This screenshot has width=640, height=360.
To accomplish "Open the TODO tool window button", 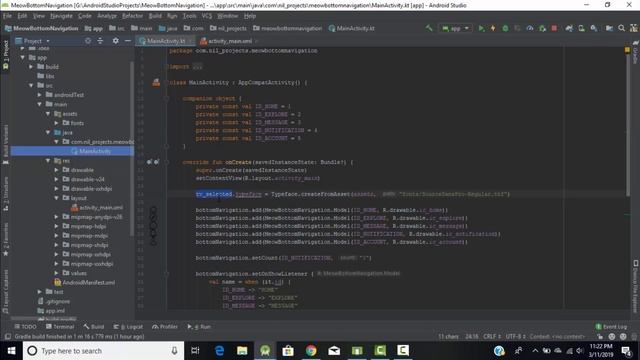I will coord(25,327).
